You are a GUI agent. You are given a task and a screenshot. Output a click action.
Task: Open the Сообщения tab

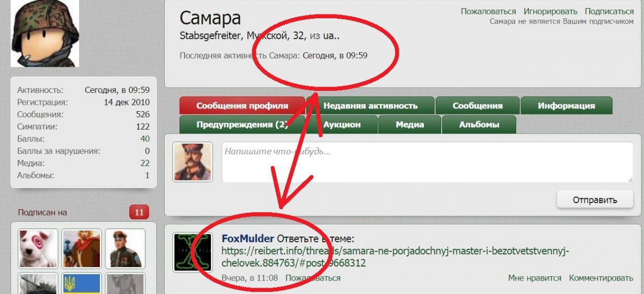(478, 106)
